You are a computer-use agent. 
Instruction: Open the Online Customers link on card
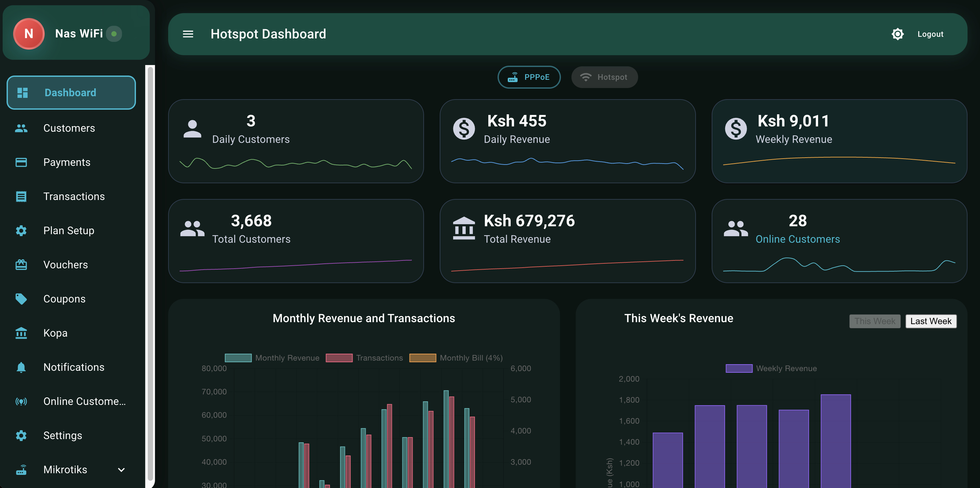tap(797, 239)
